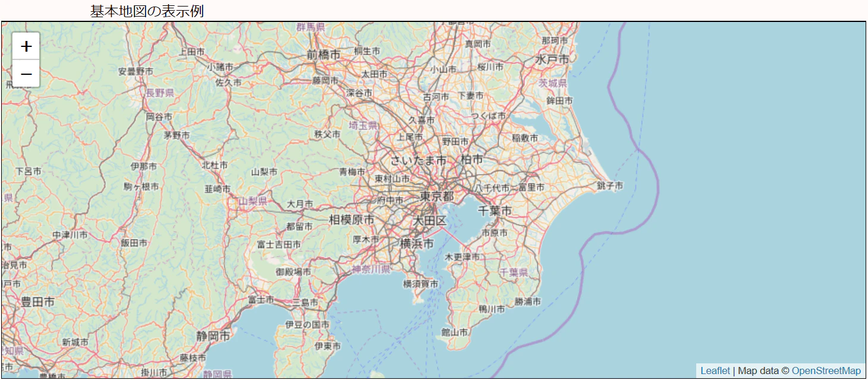This screenshot has width=868, height=380.
Task: Click the 安曇野市 label
Action: coord(136,71)
